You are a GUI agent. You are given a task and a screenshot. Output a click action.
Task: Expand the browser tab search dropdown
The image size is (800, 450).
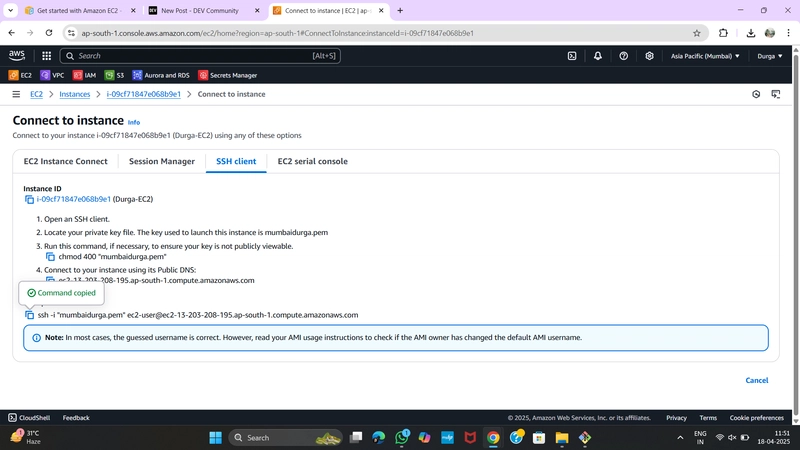[x=10, y=10]
